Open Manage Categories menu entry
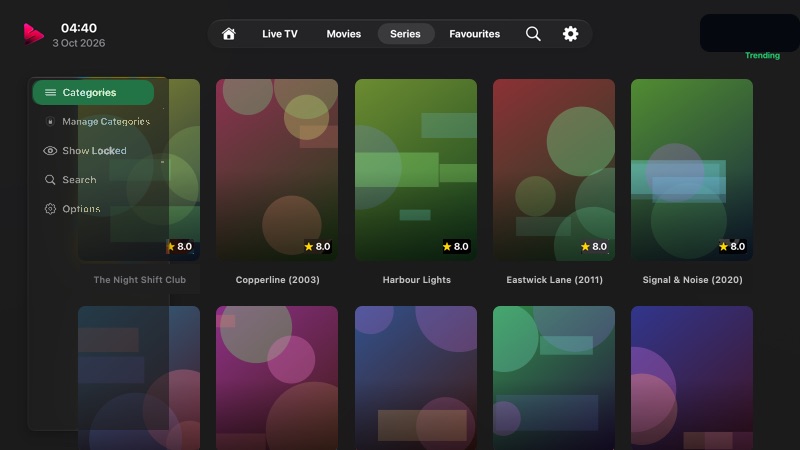The width and height of the screenshot is (800, 450). 97,121
